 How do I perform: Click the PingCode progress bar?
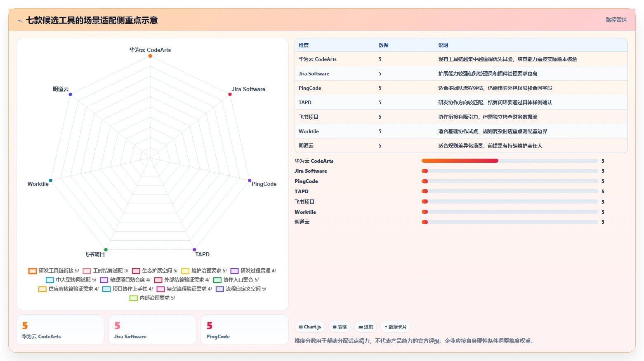click(510, 181)
